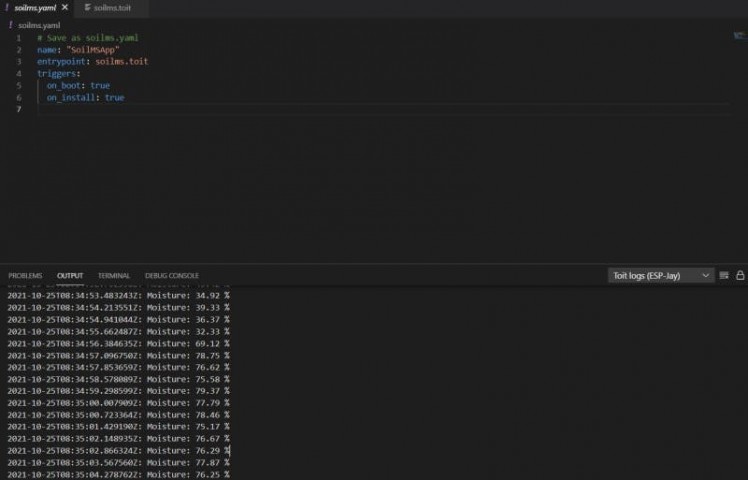Click log entry Moisture: 76.62 %
748x480 pixels.
click(x=118, y=367)
